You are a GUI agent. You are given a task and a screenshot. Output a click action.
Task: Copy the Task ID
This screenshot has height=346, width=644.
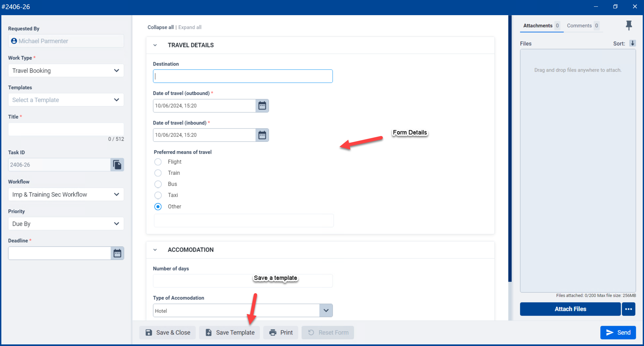[x=117, y=165]
